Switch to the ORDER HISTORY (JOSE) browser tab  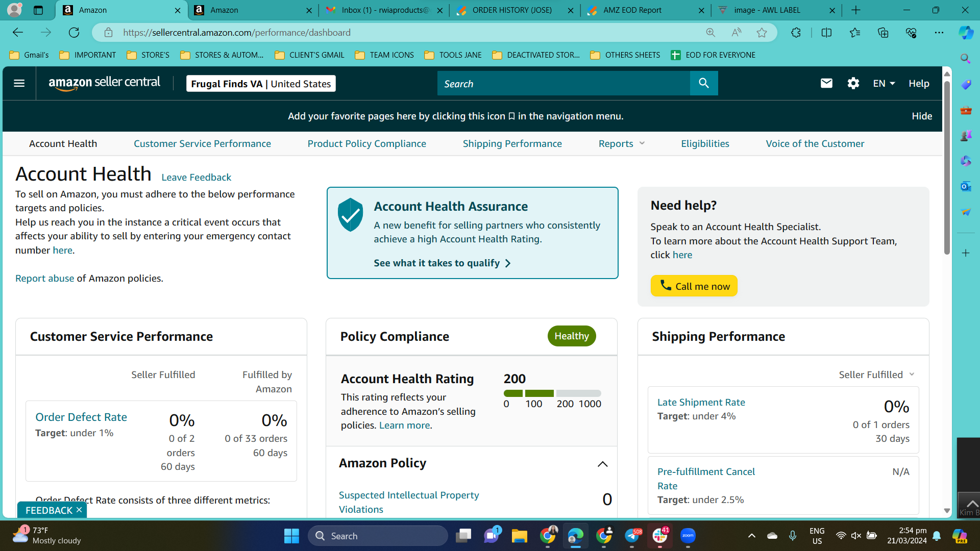click(514, 10)
